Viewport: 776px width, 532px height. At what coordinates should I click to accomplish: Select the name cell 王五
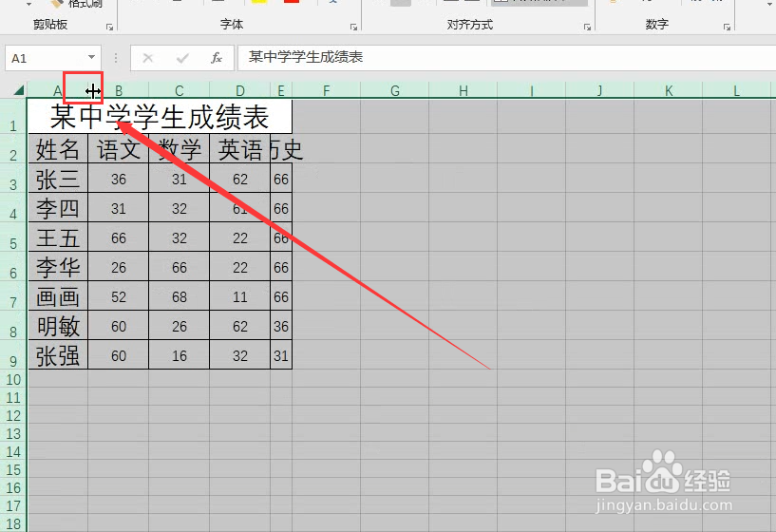58,237
